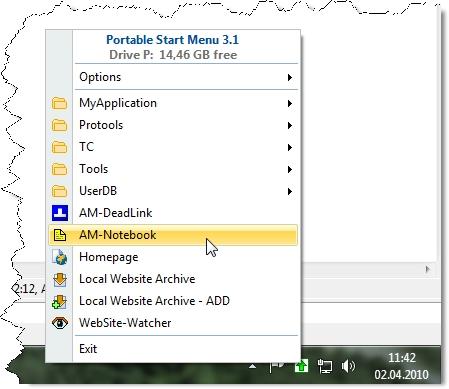
Task: Select the Protools menu entry
Action: coord(173,125)
